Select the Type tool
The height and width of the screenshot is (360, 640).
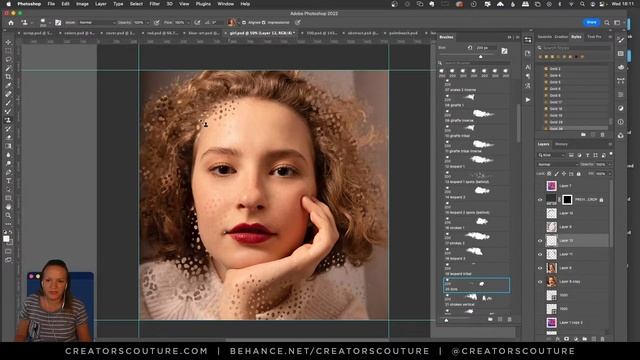point(8,181)
